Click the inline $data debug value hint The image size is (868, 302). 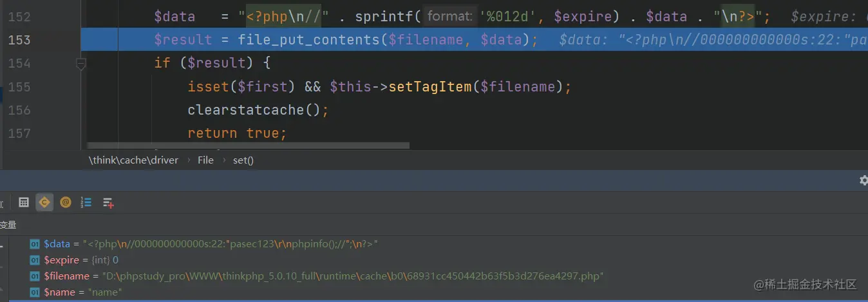point(713,40)
